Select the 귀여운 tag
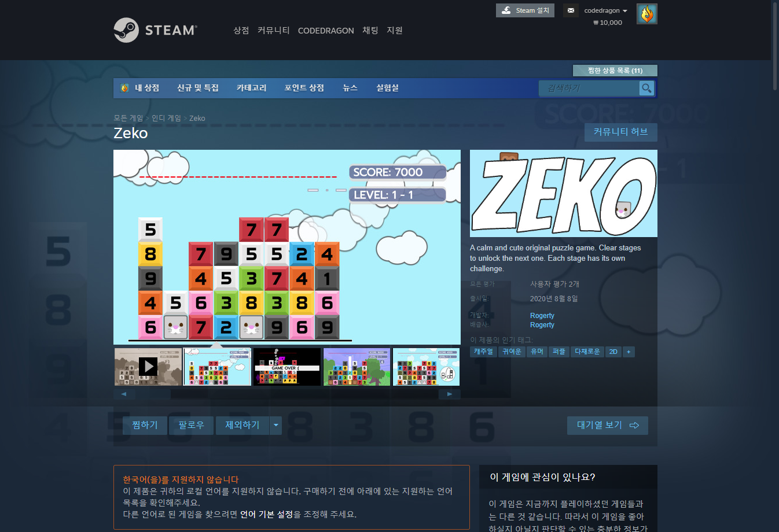The image size is (779, 532). (x=512, y=352)
